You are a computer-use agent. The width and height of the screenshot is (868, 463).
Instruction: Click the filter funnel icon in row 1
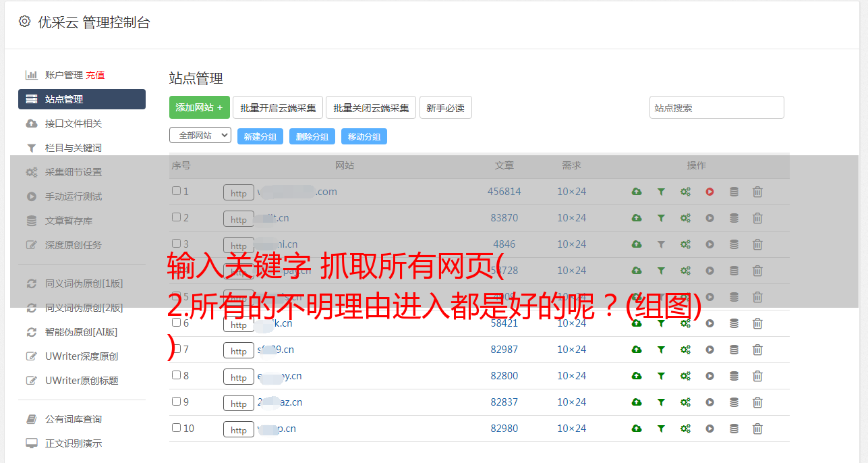[661, 192]
